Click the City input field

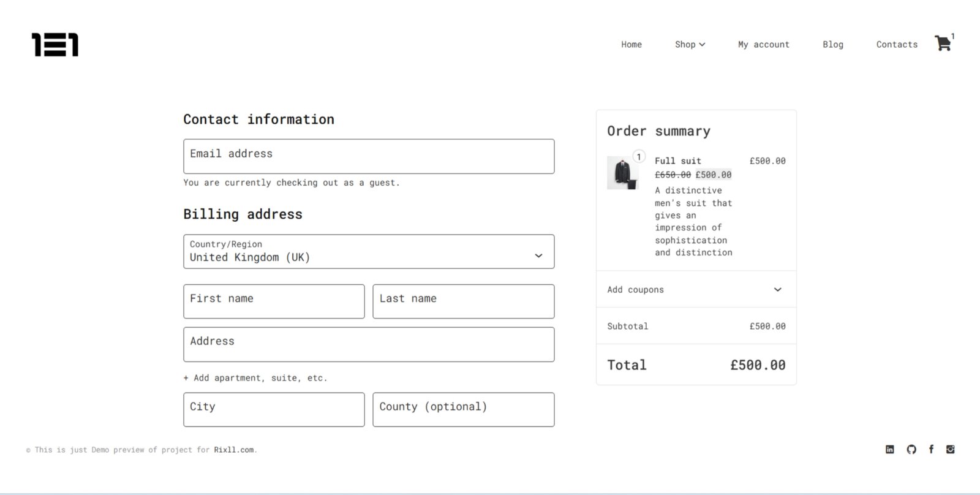[274, 410]
